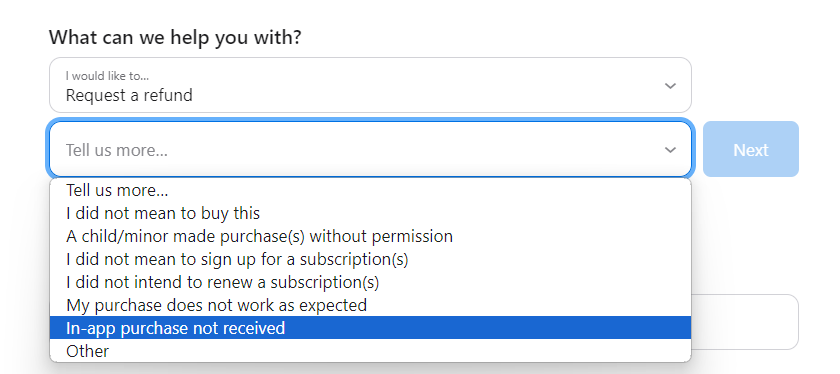The image size is (840, 374).
Task: Click the chevron arrow in Request a refund field
Action: point(670,86)
